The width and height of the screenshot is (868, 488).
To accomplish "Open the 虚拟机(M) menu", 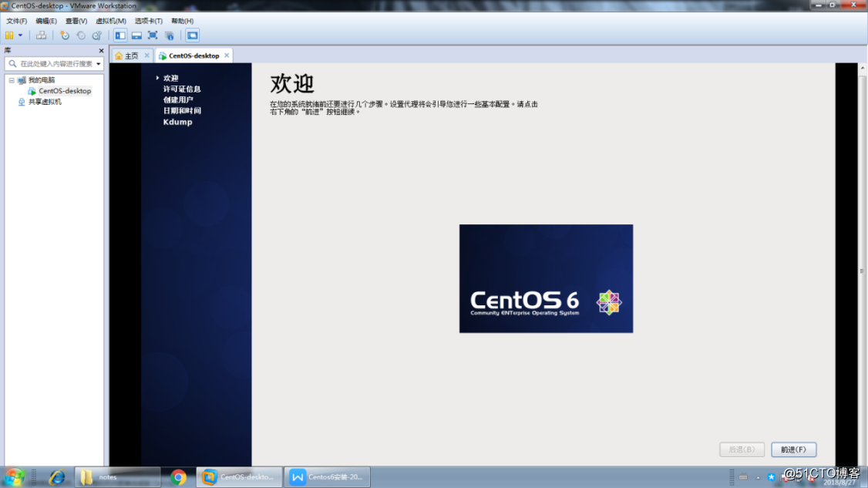I will click(111, 21).
